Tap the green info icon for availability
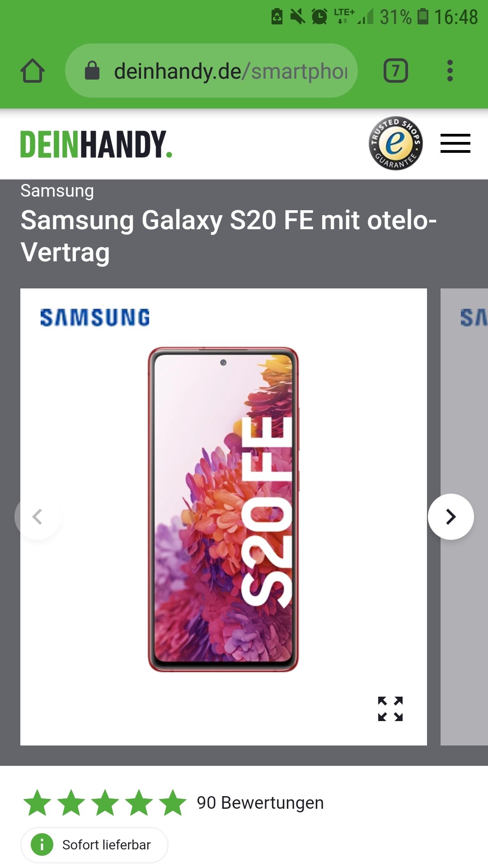Image resolution: width=488 pixels, height=868 pixels. (42, 844)
